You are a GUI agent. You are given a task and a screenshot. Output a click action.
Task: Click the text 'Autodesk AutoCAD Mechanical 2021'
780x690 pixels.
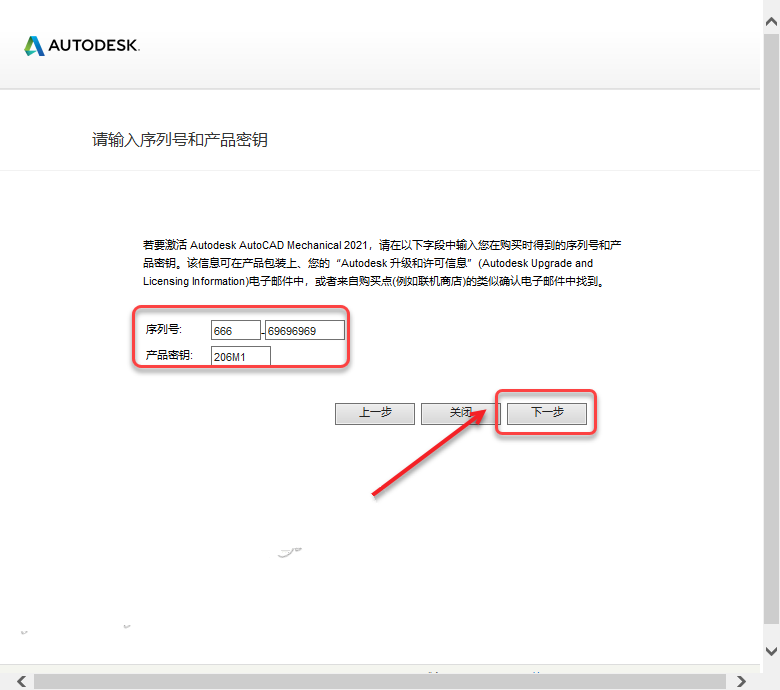click(279, 245)
